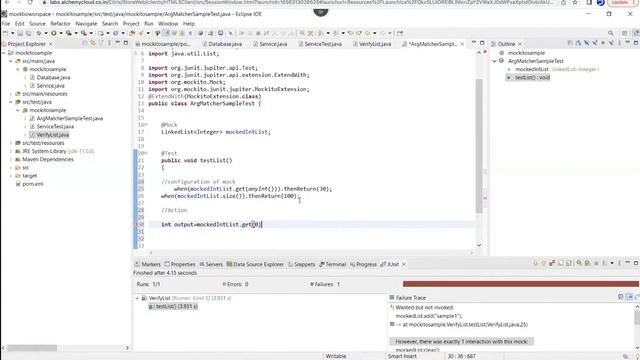Screen dimensions: 640x360
Task: Switch to ServiceTest.java editor tab
Action: point(320,44)
